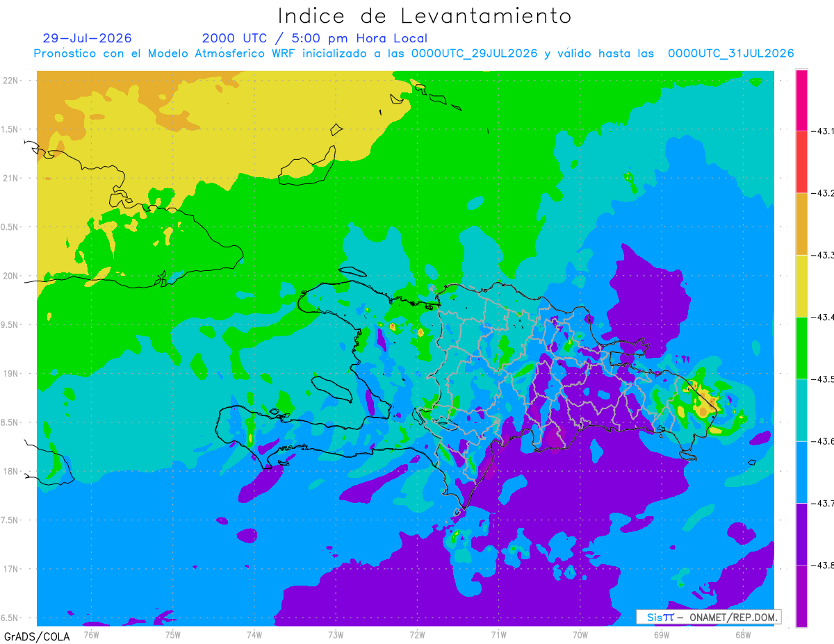Click the legend value -43.2
The image size is (834, 644).
point(824,193)
